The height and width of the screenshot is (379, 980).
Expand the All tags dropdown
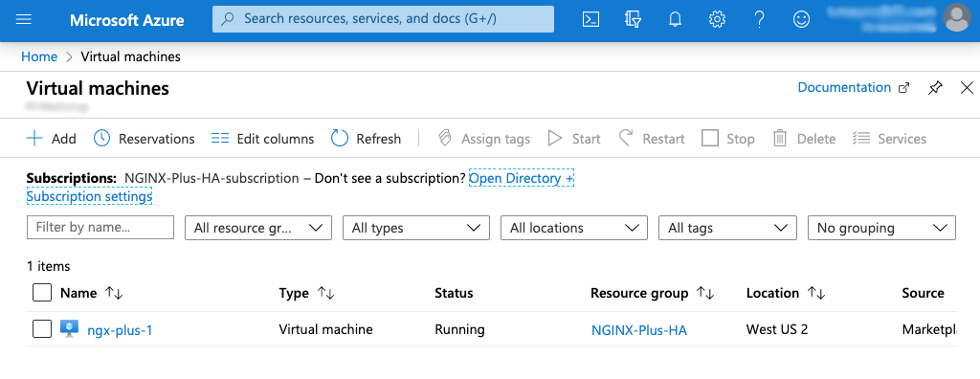(x=727, y=228)
